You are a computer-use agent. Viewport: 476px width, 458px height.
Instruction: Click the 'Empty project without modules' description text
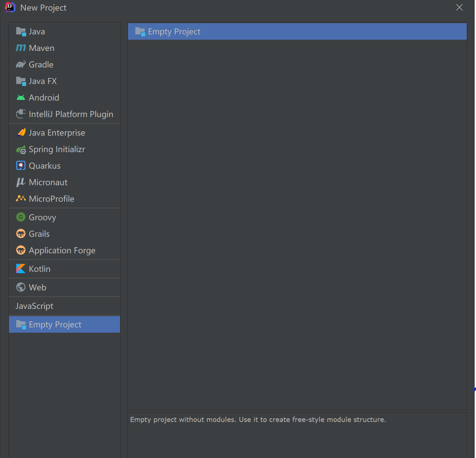(258, 420)
